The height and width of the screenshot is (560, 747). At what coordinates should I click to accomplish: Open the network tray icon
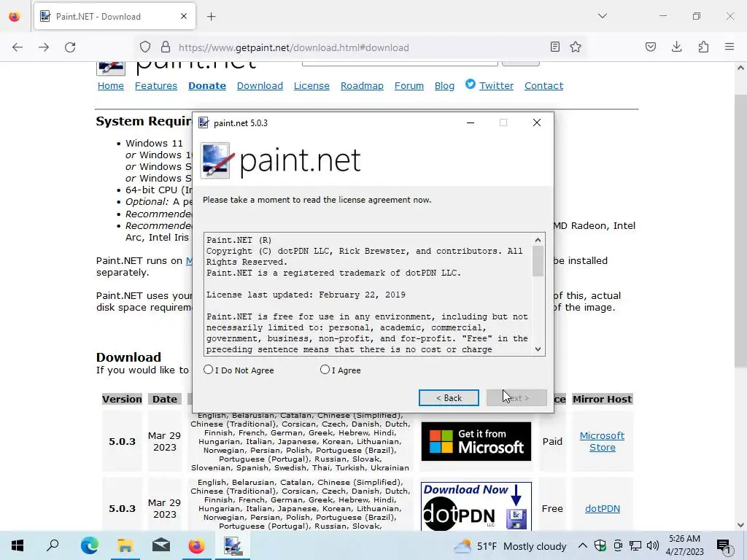[x=635, y=545]
